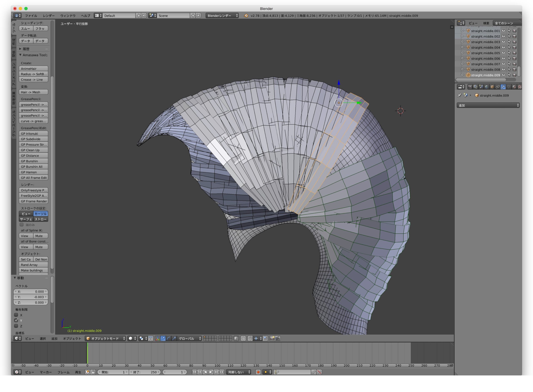The image size is (533, 392).
Task: Enable the Z axis constraint checkbox
Action: (x=16, y=326)
